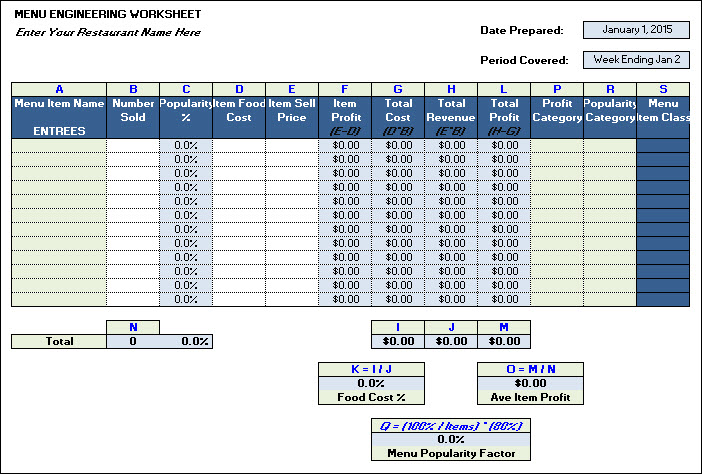Click the Number Sold header cell
Viewport: 702px width, 474px height.
(133, 117)
